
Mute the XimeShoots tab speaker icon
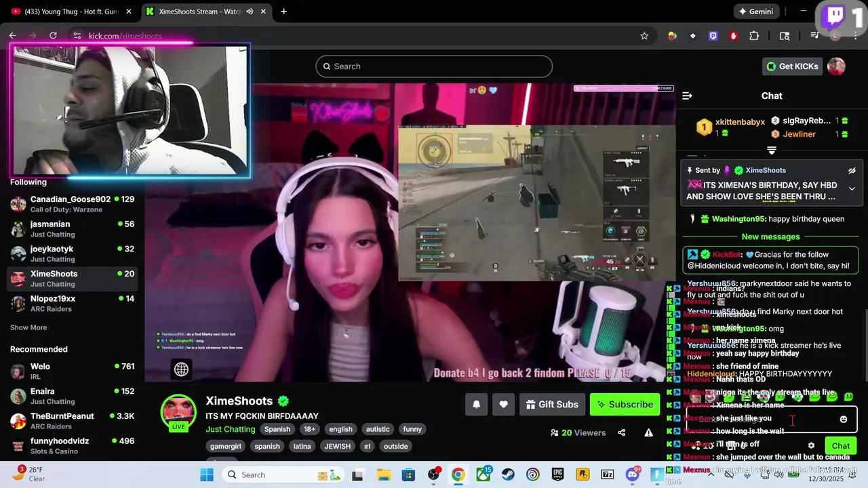point(250,12)
